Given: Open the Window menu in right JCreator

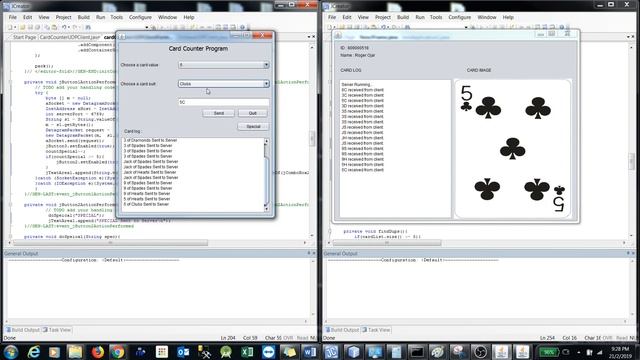Looking at the screenshot, I should (487, 17).
